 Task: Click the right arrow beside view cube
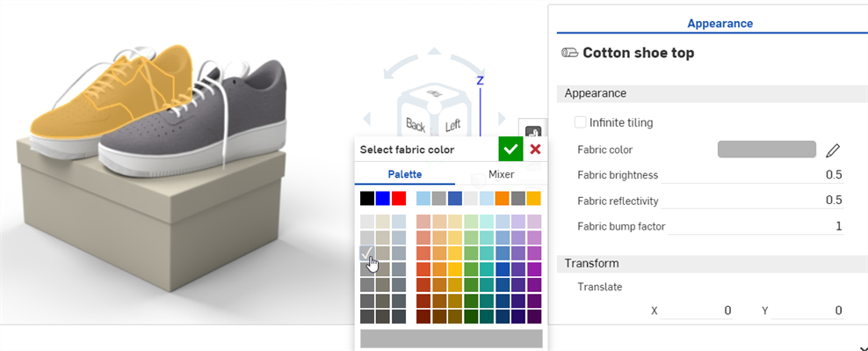pyautogui.click(x=502, y=118)
